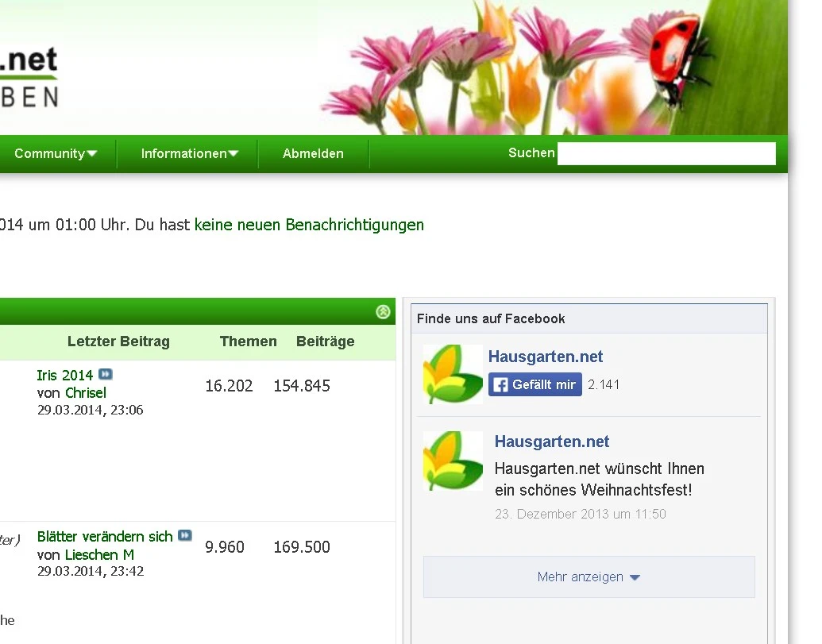This screenshot has width=822, height=644.
Task: Click Abmelden in the navigation bar
Action: click(x=313, y=154)
